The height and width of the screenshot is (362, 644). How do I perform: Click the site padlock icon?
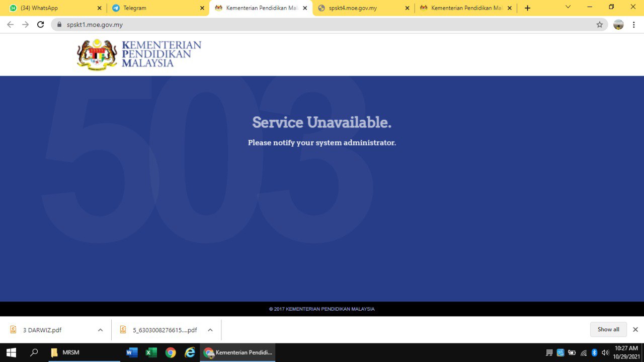59,25
